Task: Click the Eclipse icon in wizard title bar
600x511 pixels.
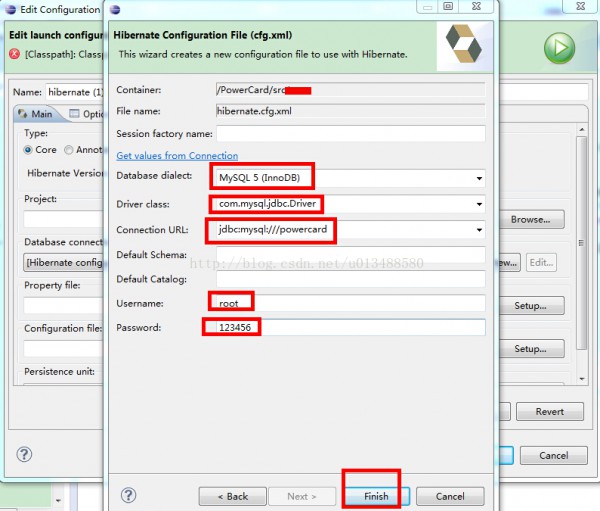Action: pyautogui.click(x=115, y=10)
